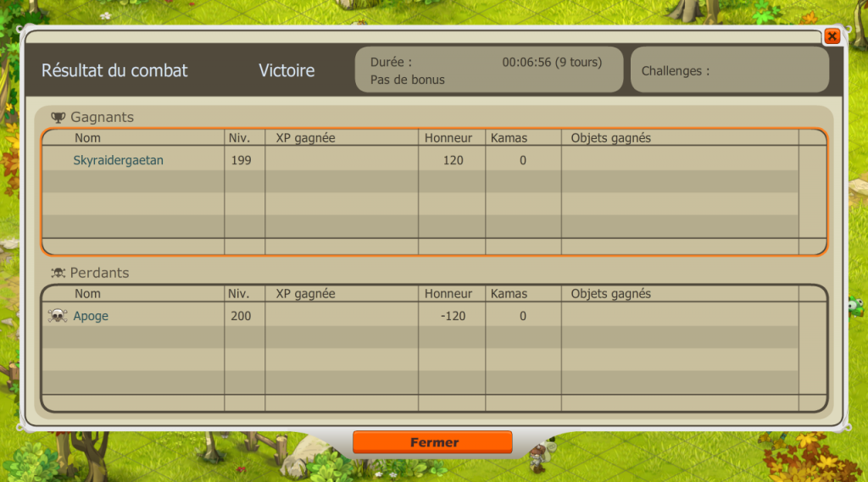Screen dimensions: 868x482
Task: Click the skull icon next to Apoge
Action: click(x=58, y=316)
